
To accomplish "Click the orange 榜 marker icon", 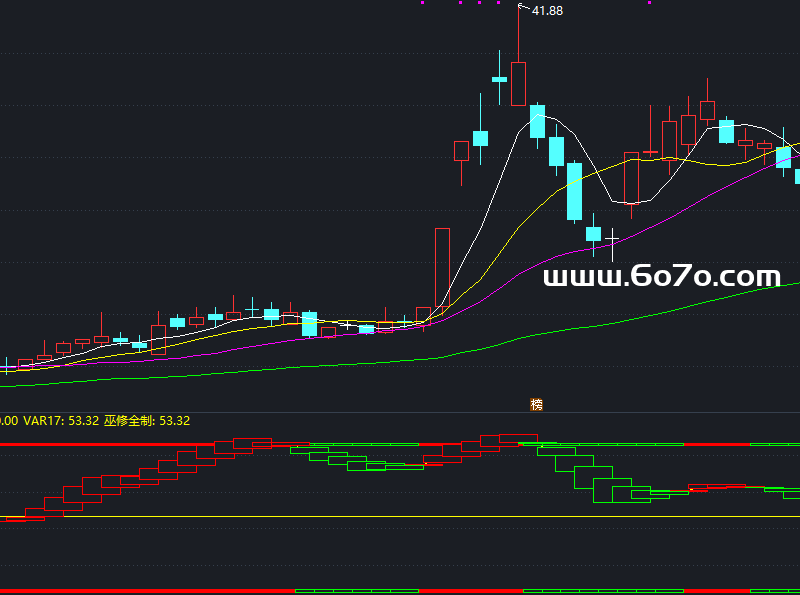I will 537,404.
